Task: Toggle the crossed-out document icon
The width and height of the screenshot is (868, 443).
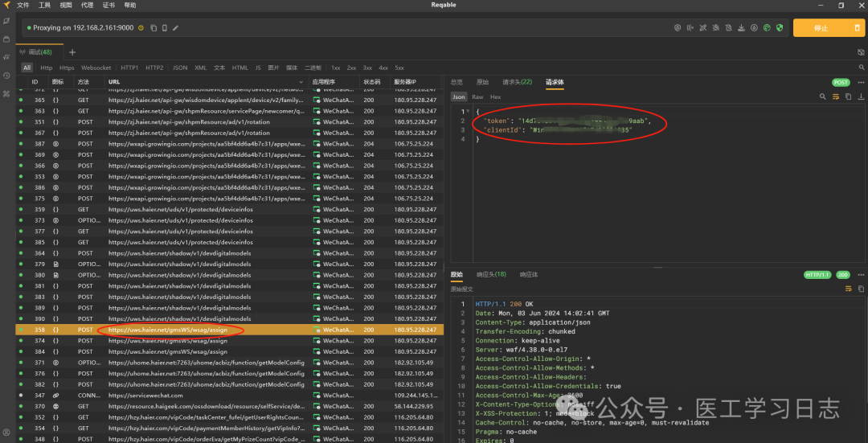Action: point(728,27)
